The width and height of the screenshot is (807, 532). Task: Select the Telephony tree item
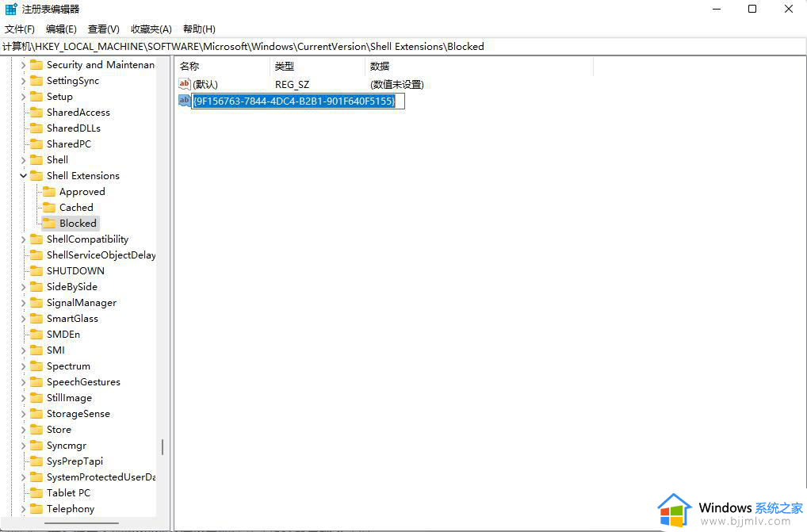click(71, 509)
